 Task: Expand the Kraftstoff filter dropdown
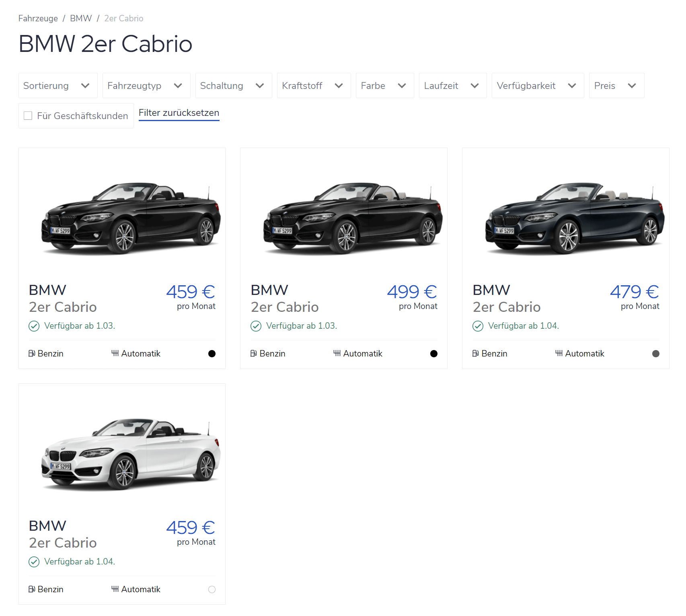[314, 86]
